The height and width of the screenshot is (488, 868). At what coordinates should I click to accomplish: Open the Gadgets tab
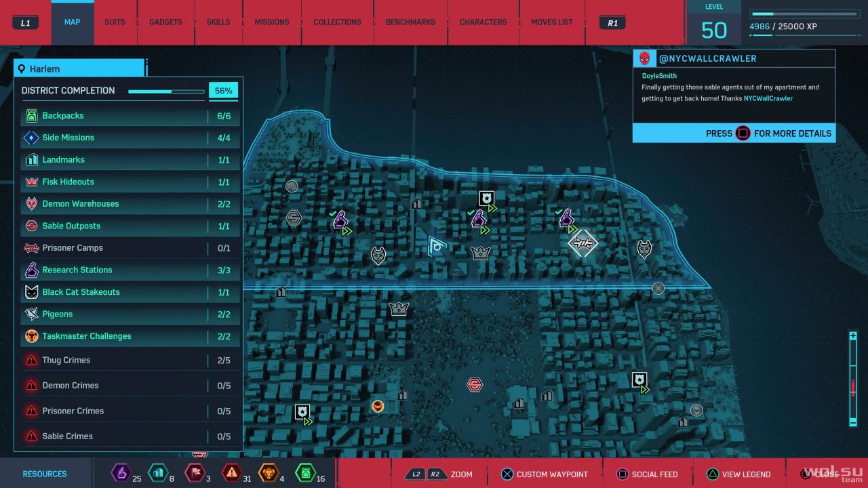[x=165, y=22]
